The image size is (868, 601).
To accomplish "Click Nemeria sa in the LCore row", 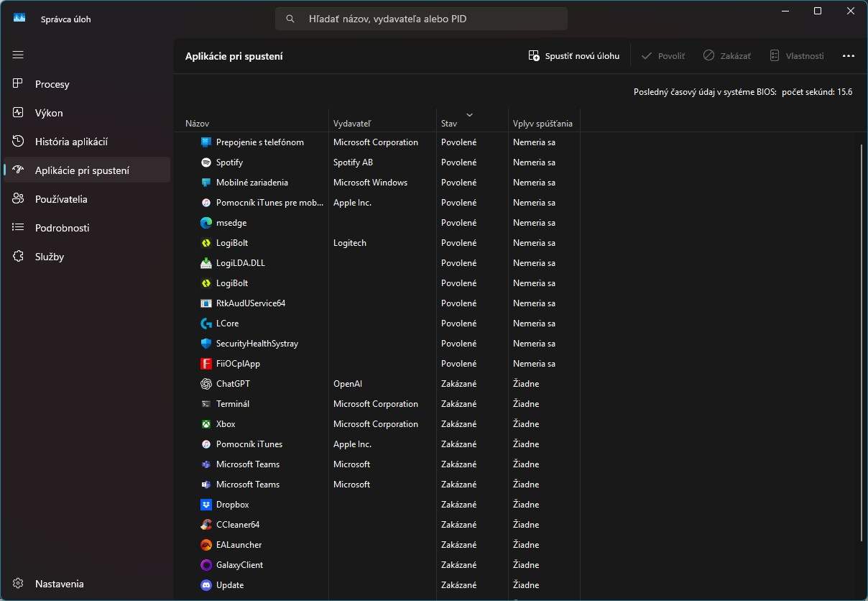I will tap(534, 324).
